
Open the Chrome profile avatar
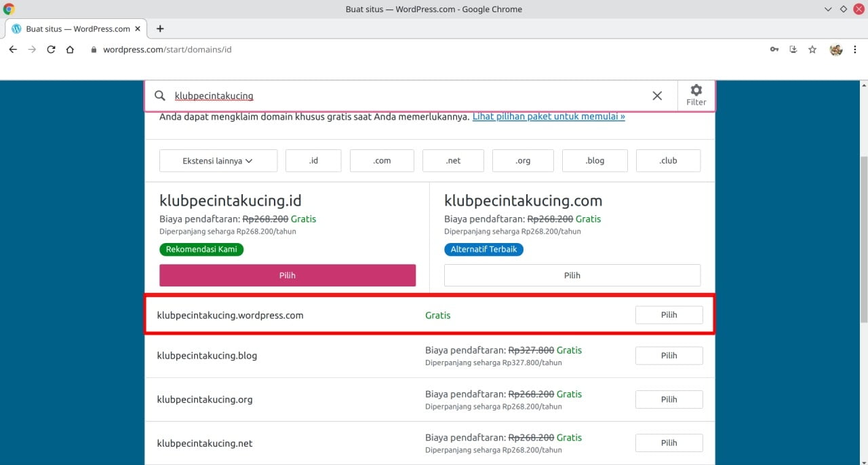pos(836,50)
